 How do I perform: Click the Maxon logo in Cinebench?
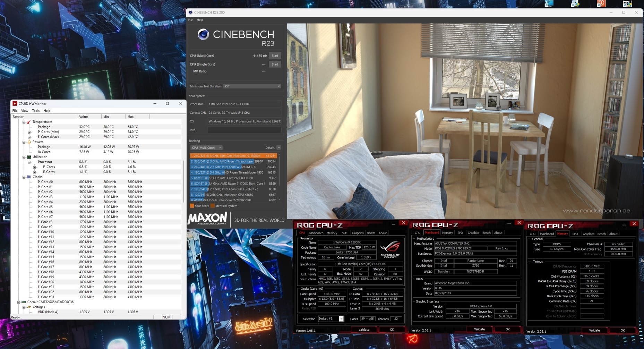[x=207, y=219]
